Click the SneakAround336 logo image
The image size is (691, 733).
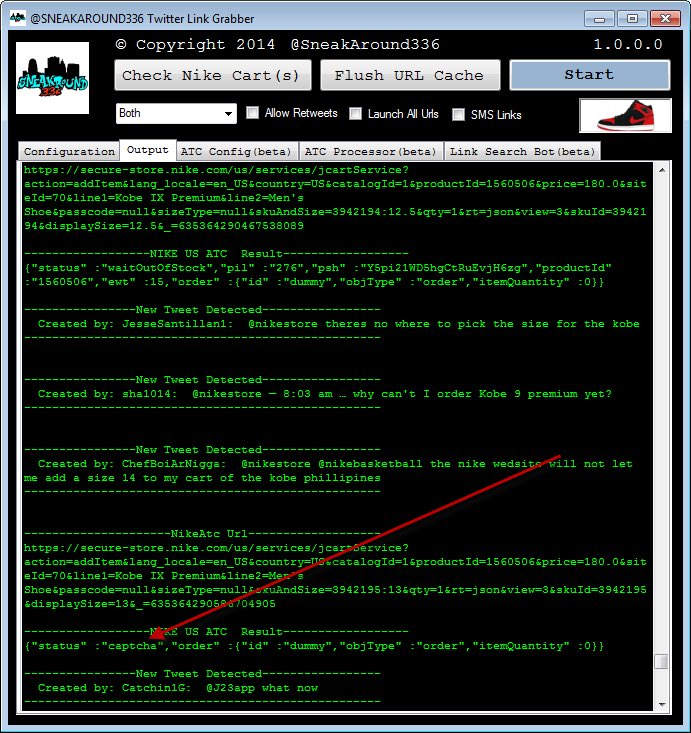pos(52,78)
